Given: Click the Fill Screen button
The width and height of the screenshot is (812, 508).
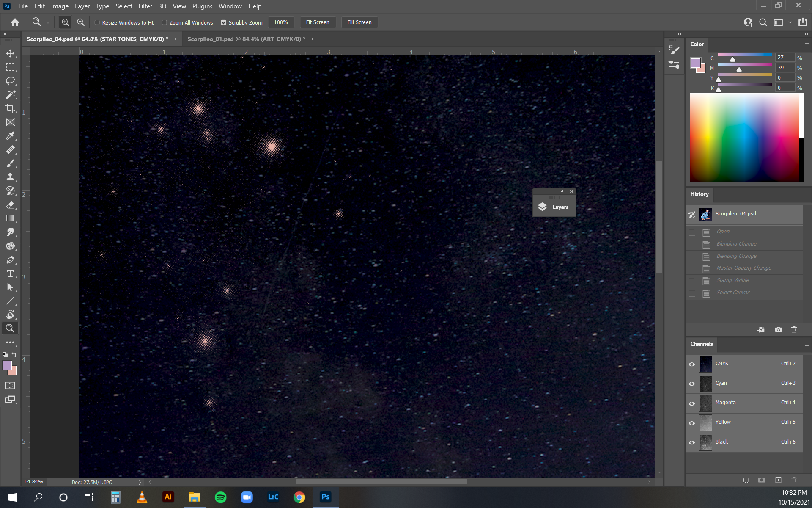Looking at the screenshot, I should [359, 22].
